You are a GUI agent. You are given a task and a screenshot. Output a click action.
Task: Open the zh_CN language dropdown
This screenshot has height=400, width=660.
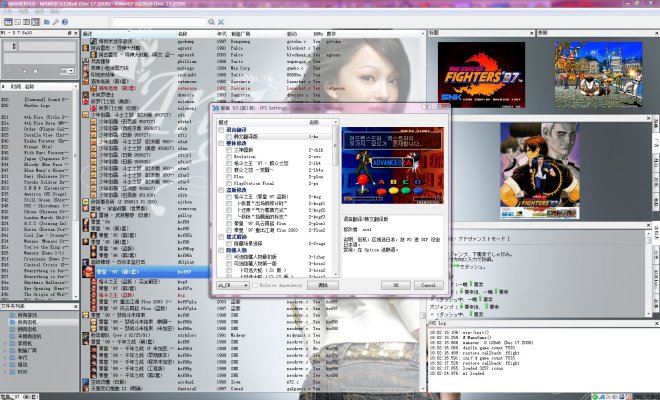click(x=233, y=285)
